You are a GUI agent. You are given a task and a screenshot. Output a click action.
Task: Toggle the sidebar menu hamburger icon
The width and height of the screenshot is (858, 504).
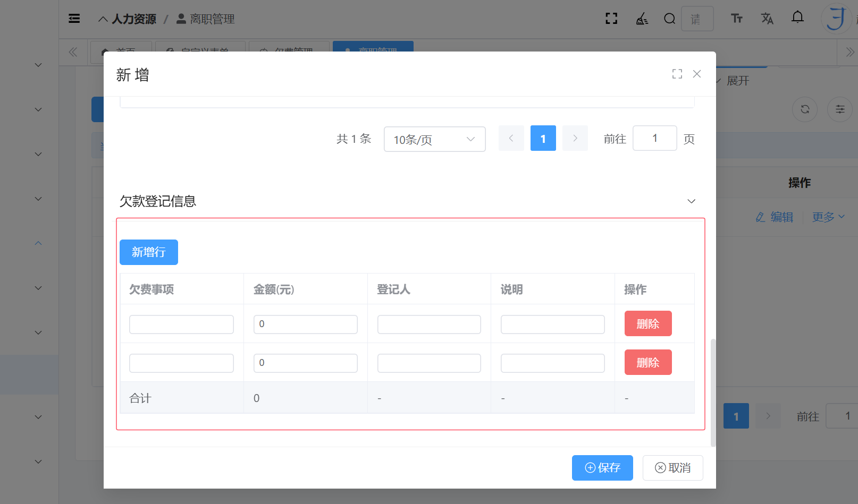tap(74, 19)
